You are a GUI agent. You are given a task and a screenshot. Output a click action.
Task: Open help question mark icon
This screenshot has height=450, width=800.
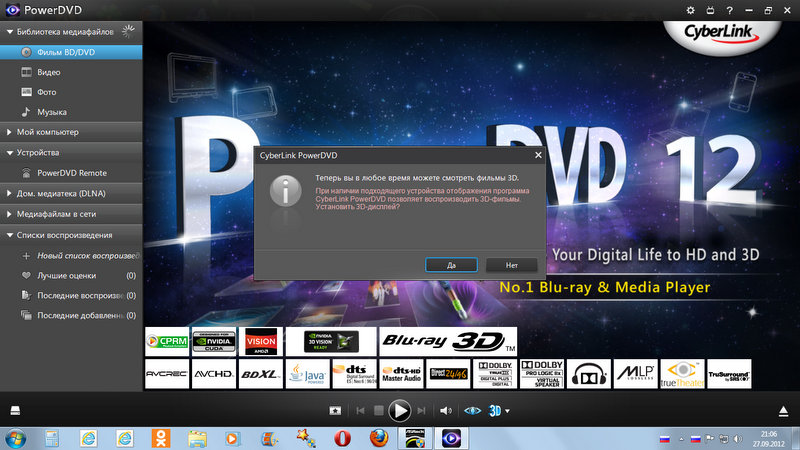coord(730,10)
